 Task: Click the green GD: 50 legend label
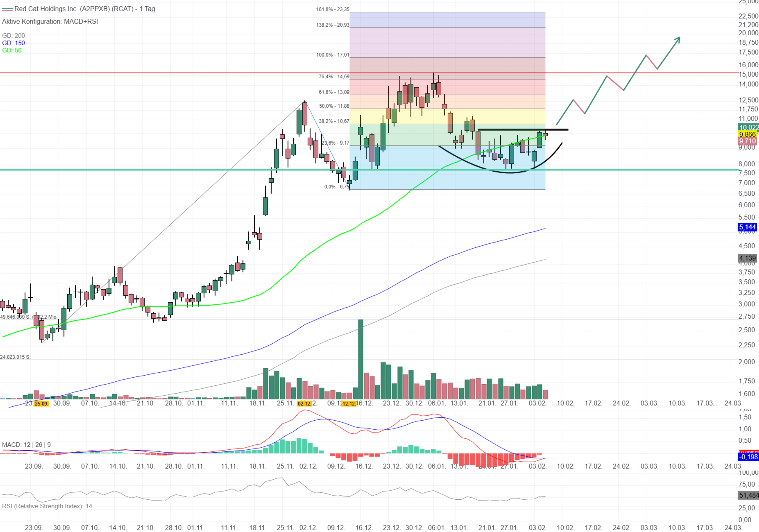point(12,51)
